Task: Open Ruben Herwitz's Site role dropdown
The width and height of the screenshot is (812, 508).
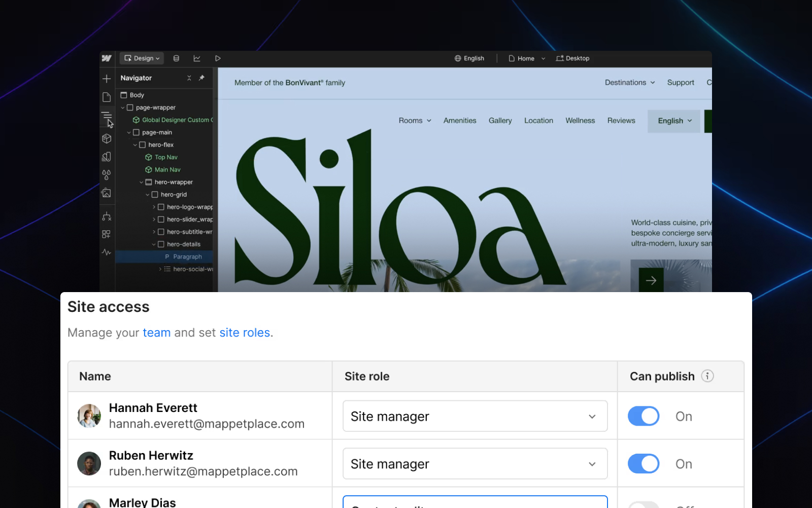Action: (475, 464)
